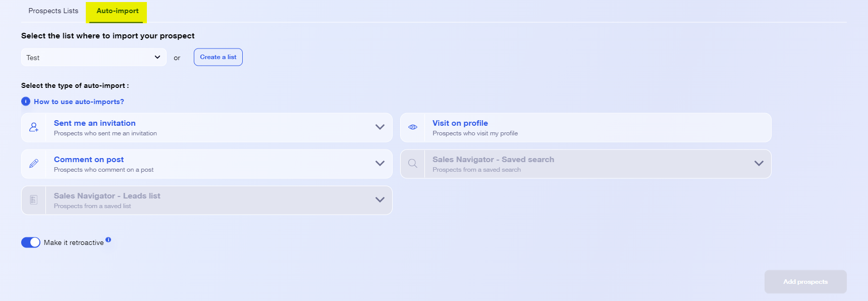Click the Create a list button
The image size is (868, 301).
pyautogui.click(x=218, y=57)
